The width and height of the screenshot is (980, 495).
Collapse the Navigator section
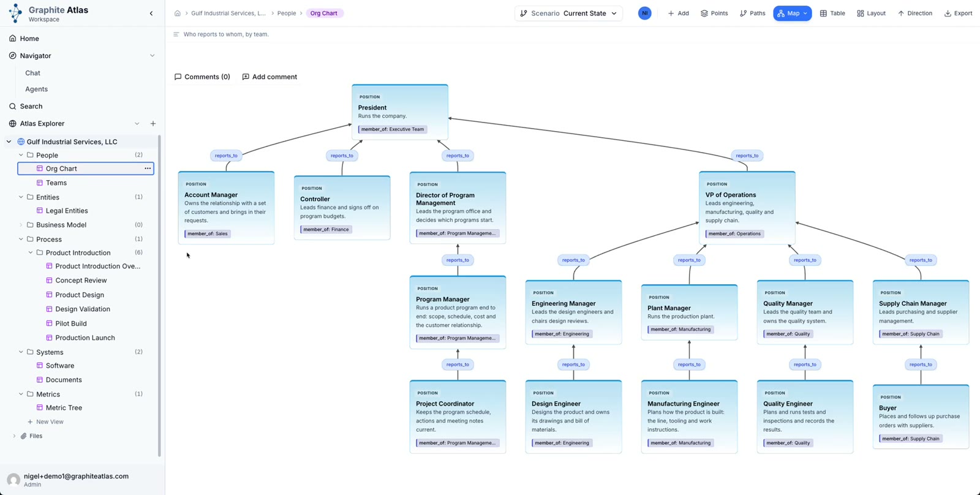tap(153, 56)
